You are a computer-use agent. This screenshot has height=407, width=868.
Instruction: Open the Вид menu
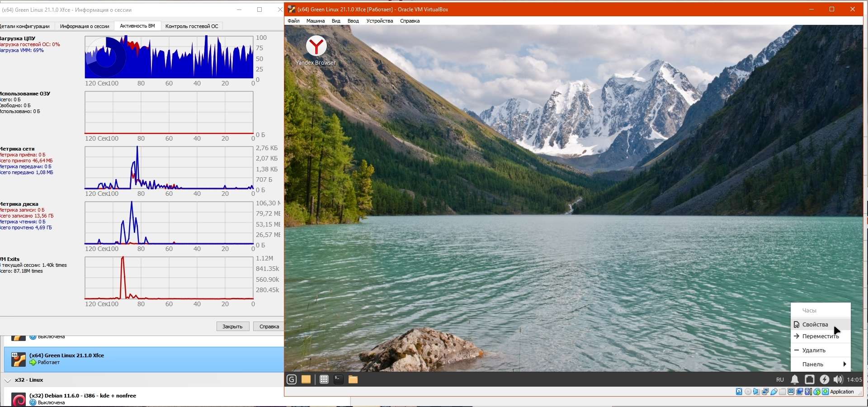336,21
